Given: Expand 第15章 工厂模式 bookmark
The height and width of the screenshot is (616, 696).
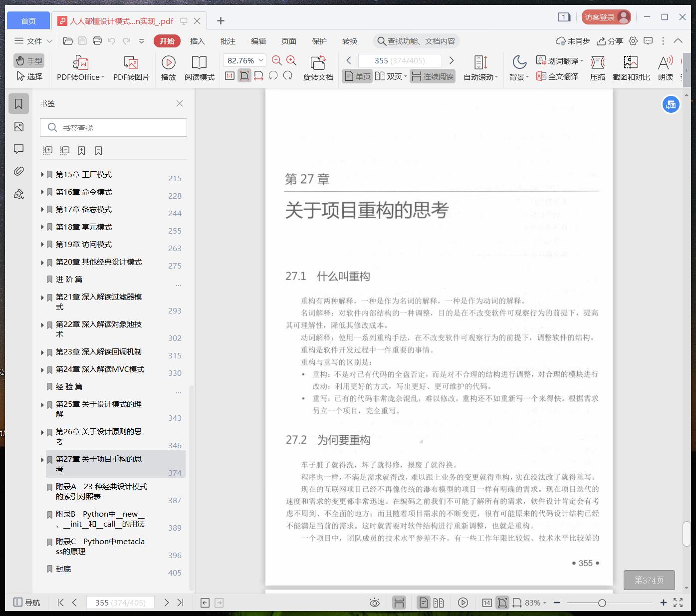Looking at the screenshot, I should 42,175.
